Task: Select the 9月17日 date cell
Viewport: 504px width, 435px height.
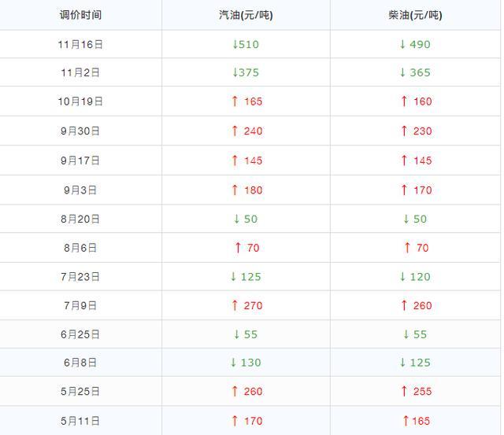Action: (80, 160)
